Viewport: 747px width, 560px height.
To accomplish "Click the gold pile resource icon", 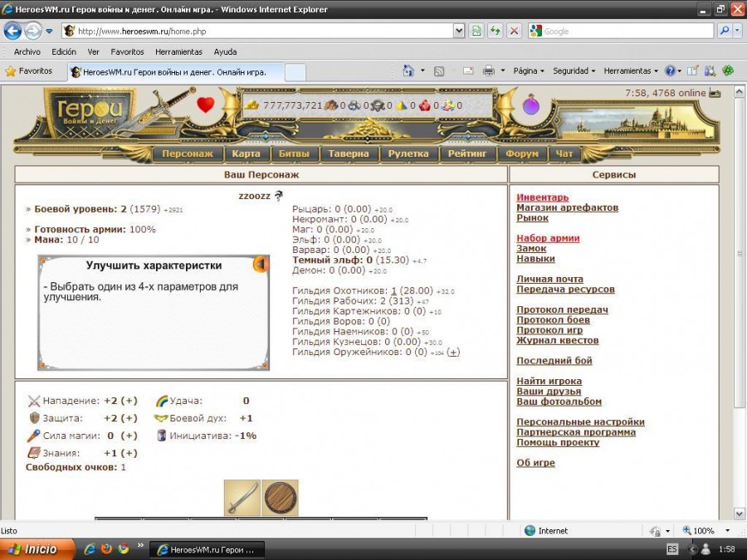I will [x=252, y=105].
